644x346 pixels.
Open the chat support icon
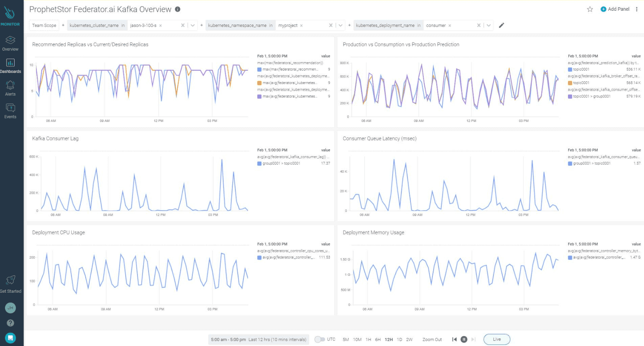[10, 338]
